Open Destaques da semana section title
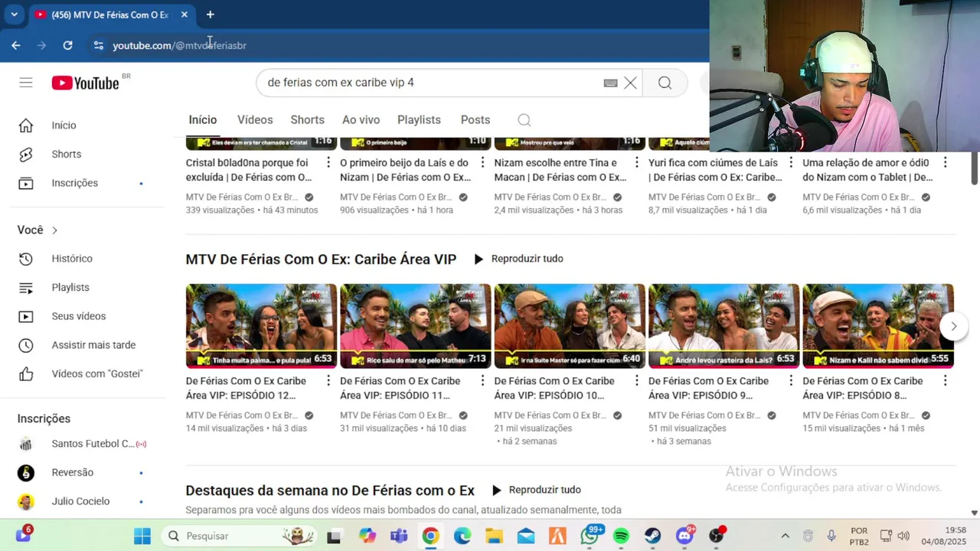Screen dimensions: 980x551 (330, 491)
